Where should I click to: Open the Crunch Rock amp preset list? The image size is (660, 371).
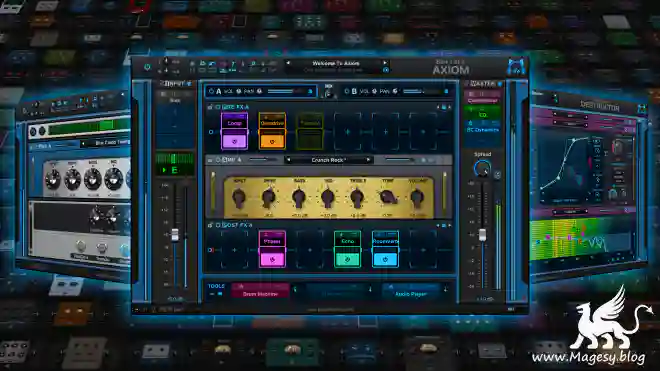tap(328, 160)
